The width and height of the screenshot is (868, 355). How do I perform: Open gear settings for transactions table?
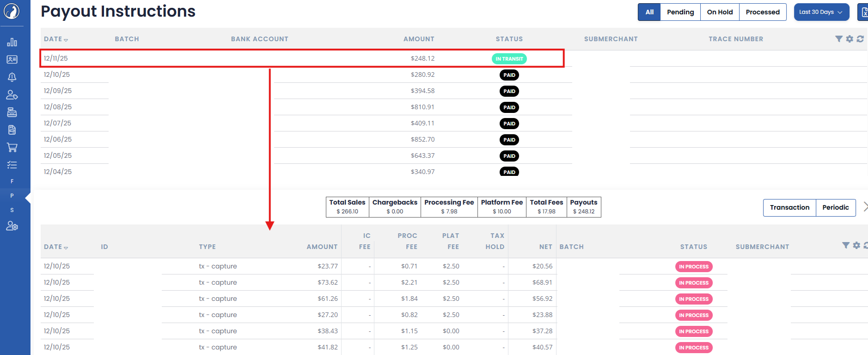click(x=856, y=245)
